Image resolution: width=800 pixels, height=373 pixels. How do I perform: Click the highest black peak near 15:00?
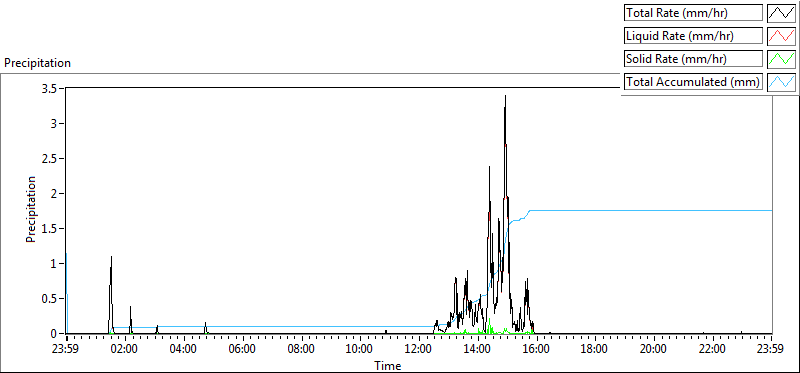505,96
